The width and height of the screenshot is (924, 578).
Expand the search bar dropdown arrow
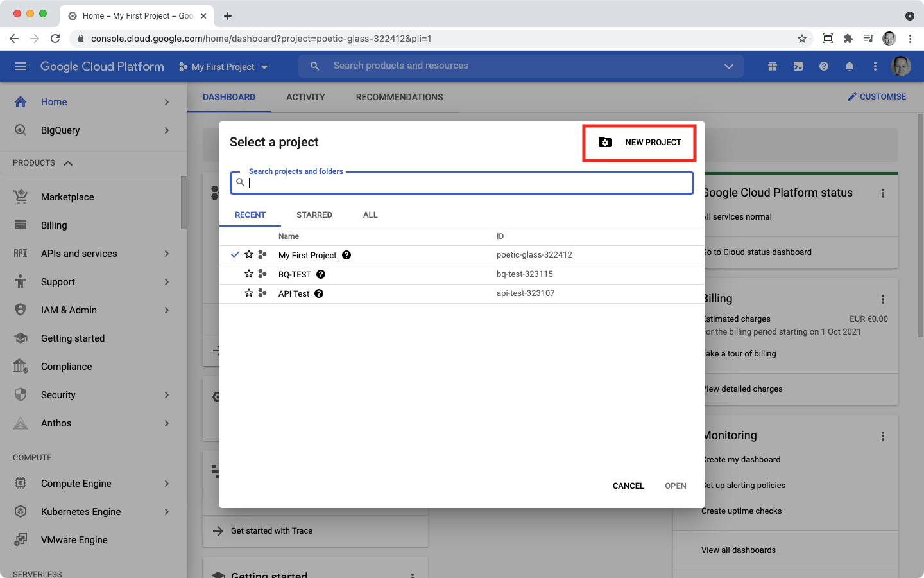[x=729, y=66]
